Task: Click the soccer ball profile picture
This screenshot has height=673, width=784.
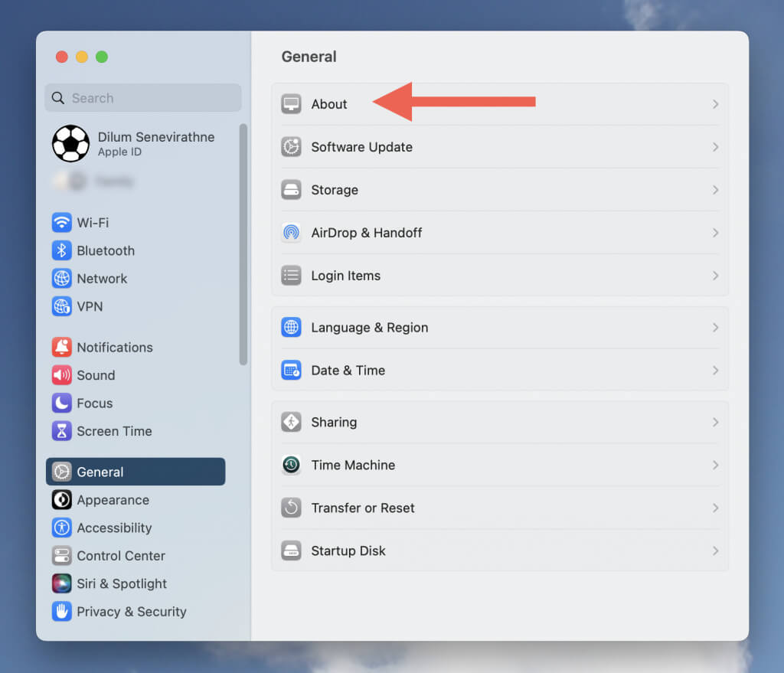Action: 71,143
